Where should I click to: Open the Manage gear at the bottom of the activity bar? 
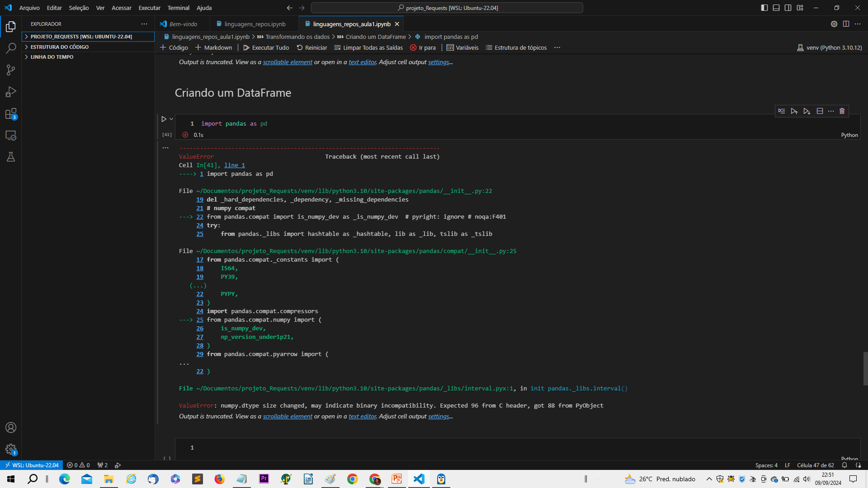11,449
